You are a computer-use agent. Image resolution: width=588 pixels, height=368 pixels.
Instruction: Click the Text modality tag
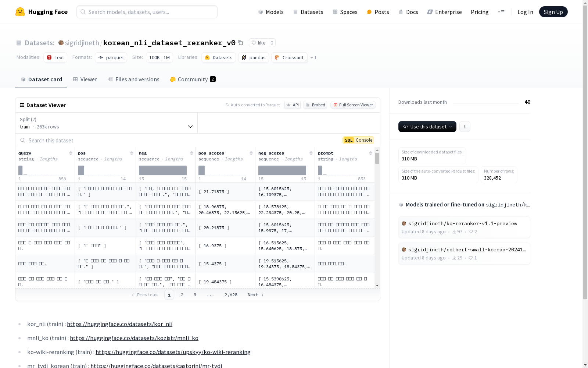coord(55,57)
